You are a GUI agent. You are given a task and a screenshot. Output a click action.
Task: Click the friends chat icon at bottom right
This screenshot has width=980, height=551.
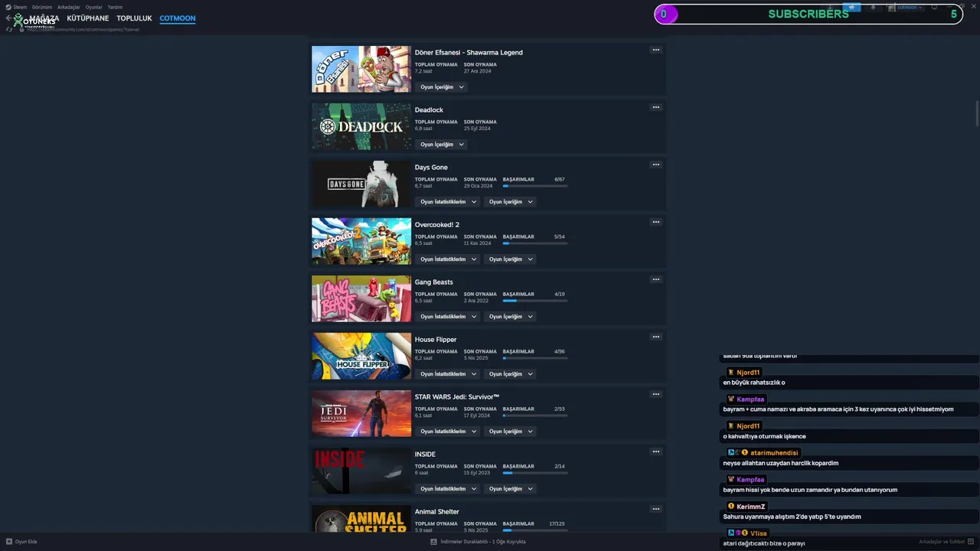(x=970, y=542)
